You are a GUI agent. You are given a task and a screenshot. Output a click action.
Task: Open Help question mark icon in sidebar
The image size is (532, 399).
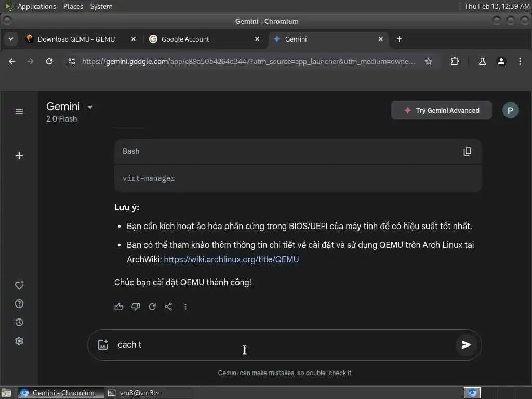pyautogui.click(x=19, y=303)
